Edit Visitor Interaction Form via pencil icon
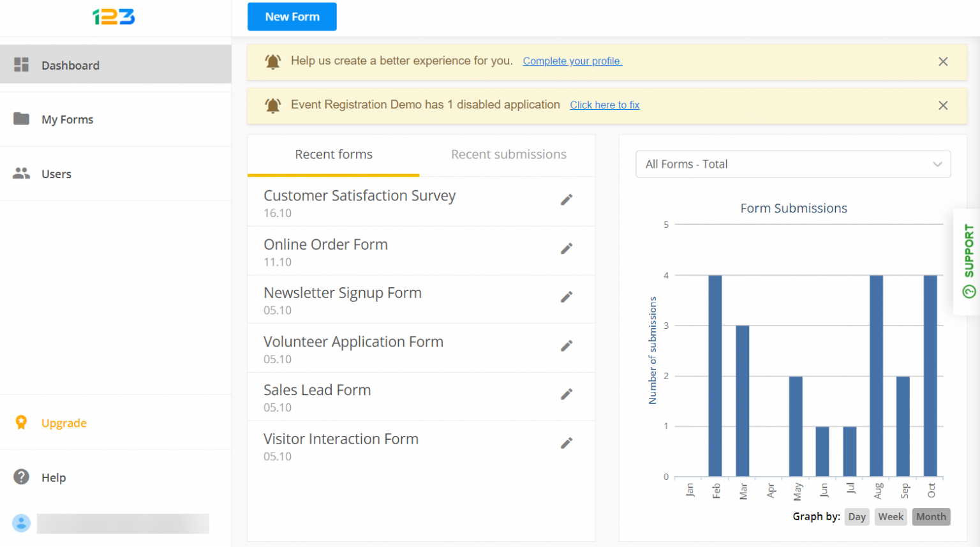Screen dimensions: 980x547 pos(567,443)
